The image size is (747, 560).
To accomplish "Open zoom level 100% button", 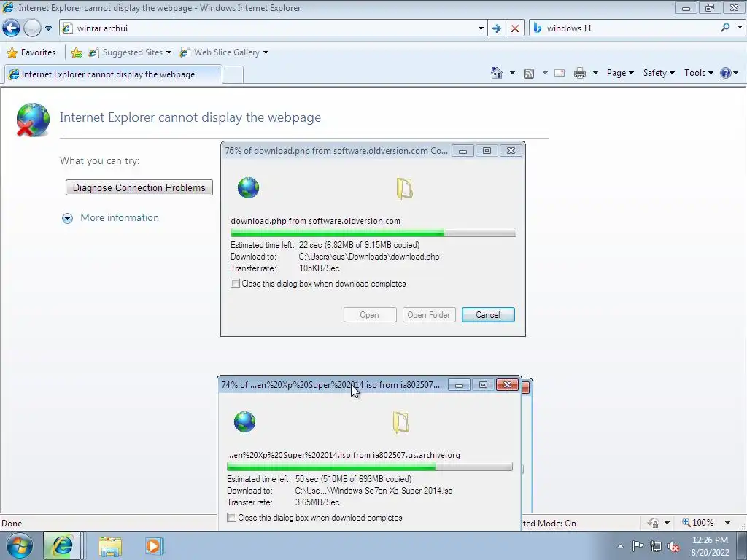I will pos(698,523).
